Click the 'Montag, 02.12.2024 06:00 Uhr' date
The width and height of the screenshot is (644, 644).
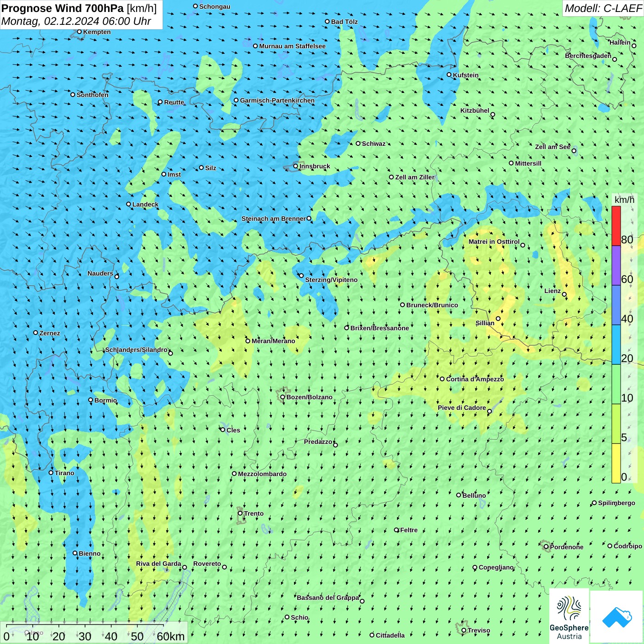pos(76,21)
